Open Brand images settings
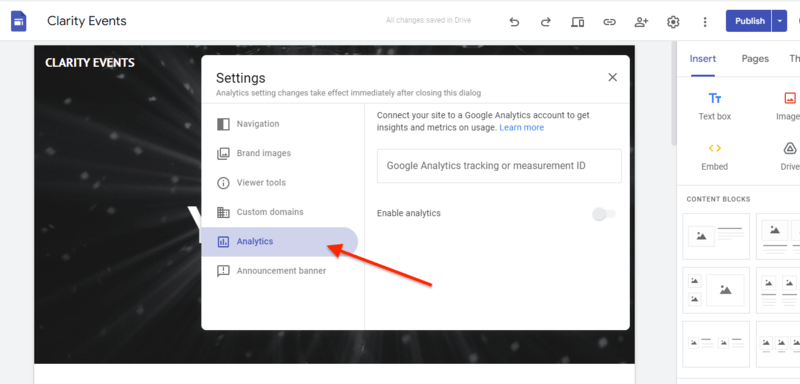Image resolution: width=800 pixels, height=384 pixels. coord(280,153)
